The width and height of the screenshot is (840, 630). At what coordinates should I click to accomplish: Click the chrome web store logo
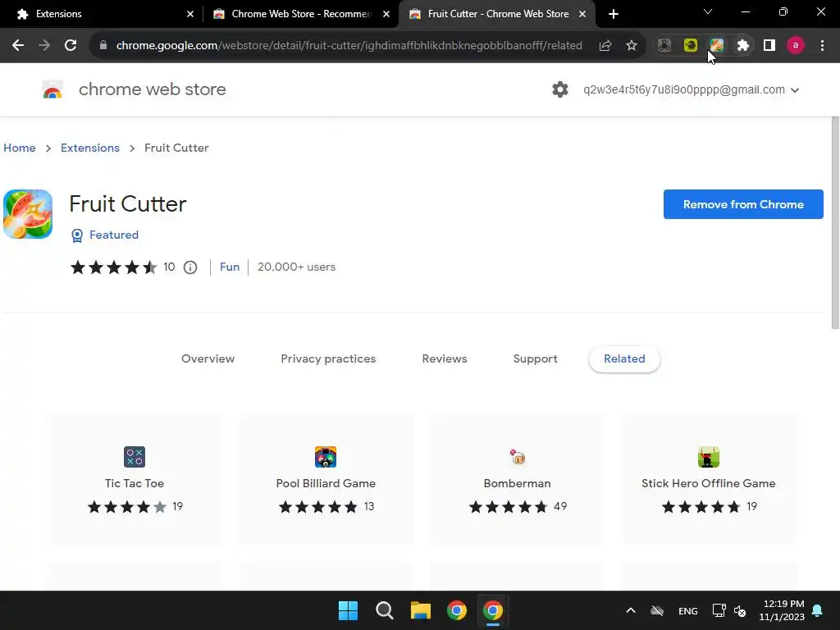click(52, 89)
